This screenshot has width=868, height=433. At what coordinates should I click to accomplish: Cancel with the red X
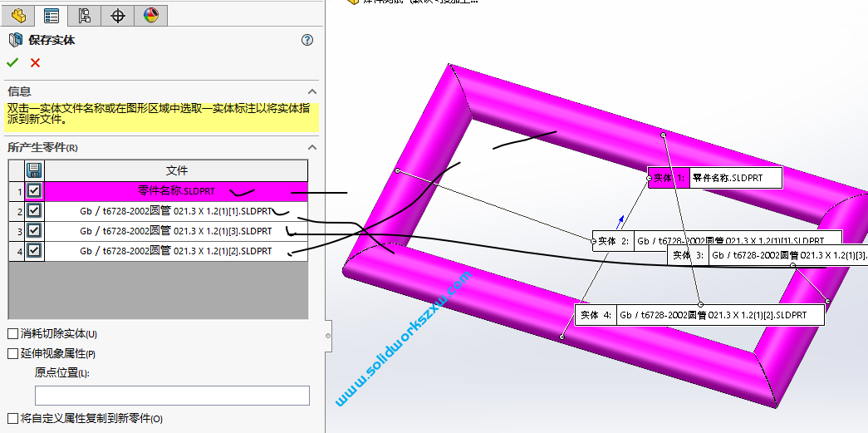click(35, 62)
